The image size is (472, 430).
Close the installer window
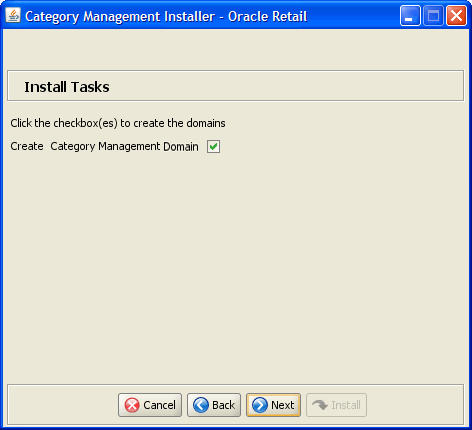[x=456, y=15]
